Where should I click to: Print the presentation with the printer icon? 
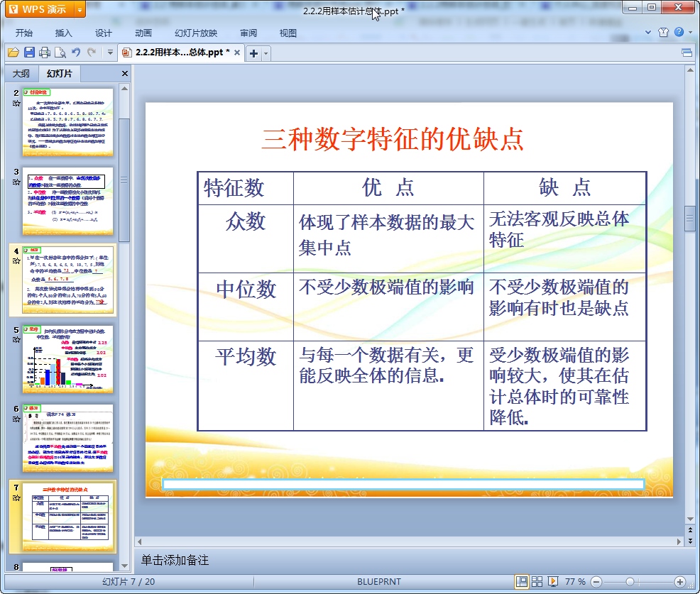(45, 53)
